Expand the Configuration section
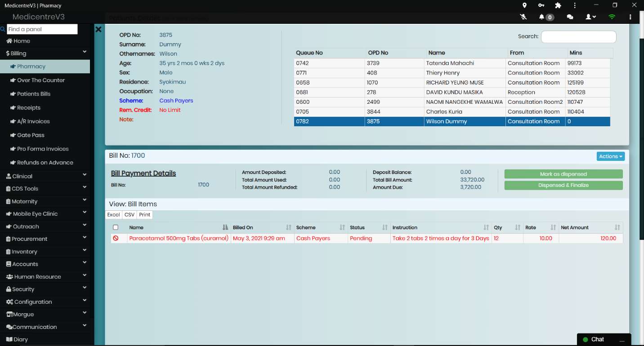This screenshot has width=644, height=346. 45,302
